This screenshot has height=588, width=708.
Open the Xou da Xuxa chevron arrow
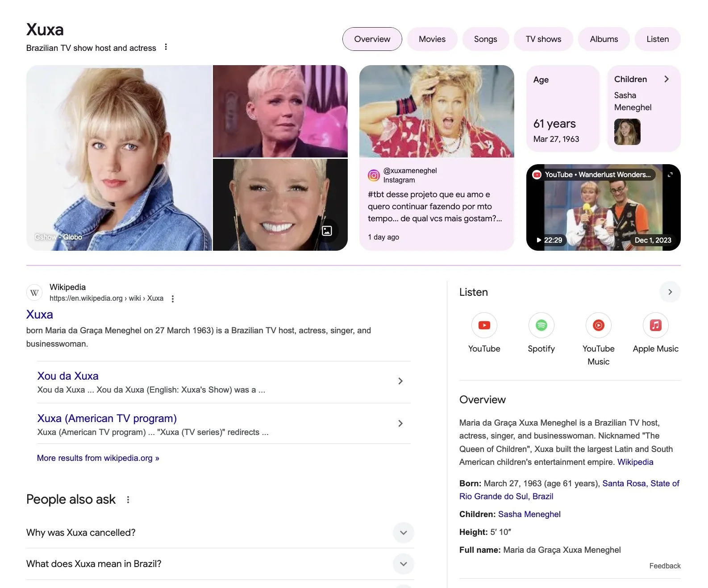click(400, 381)
